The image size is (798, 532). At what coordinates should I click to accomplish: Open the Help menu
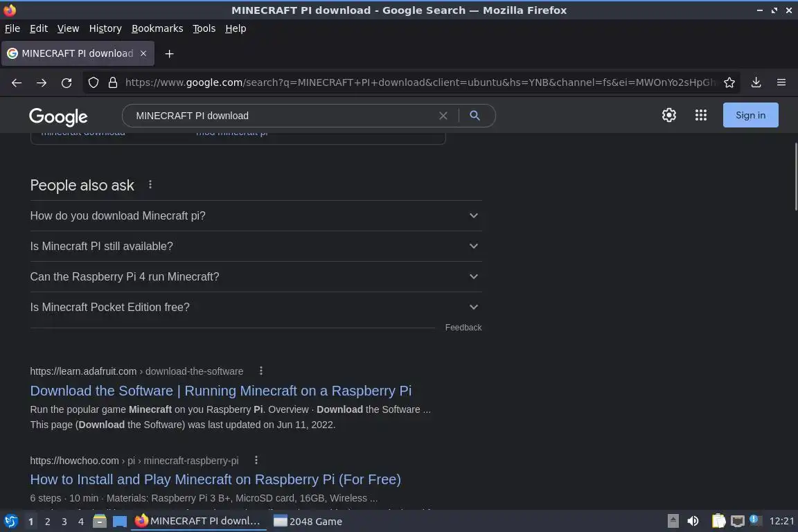(236, 28)
